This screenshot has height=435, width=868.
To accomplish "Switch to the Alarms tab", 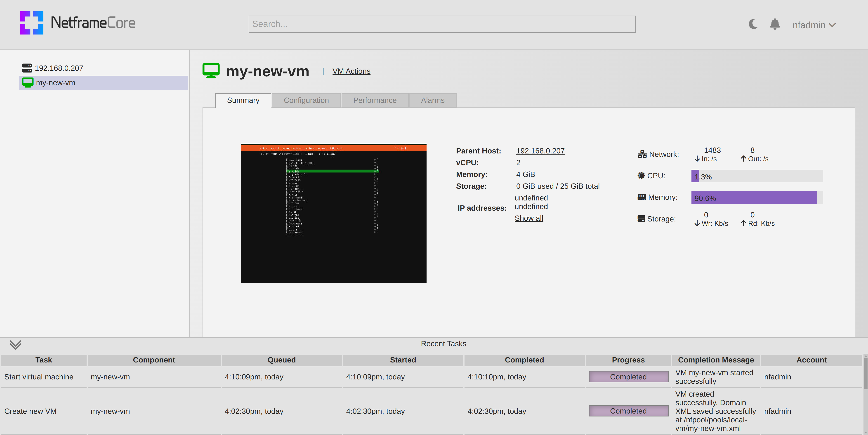I will (x=432, y=100).
